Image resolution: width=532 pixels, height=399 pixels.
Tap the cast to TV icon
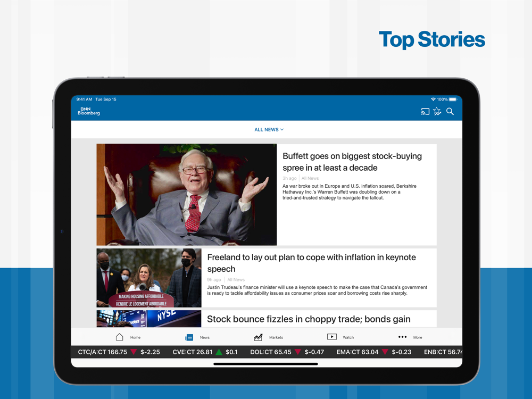click(x=425, y=112)
